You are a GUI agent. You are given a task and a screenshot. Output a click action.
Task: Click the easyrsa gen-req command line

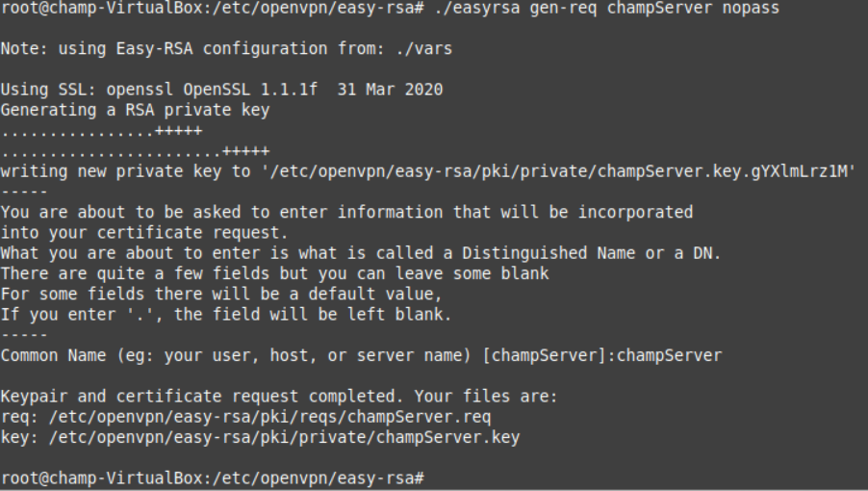390,9
